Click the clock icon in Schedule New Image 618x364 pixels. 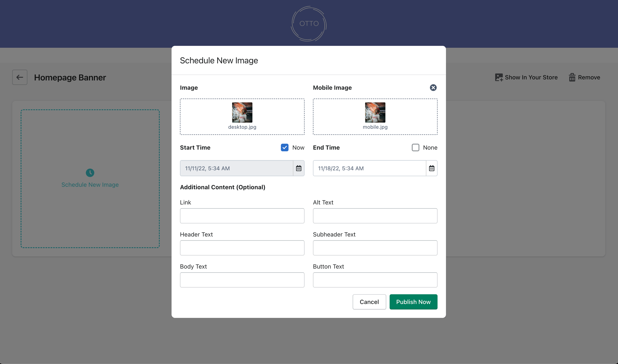click(x=90, y=173)
